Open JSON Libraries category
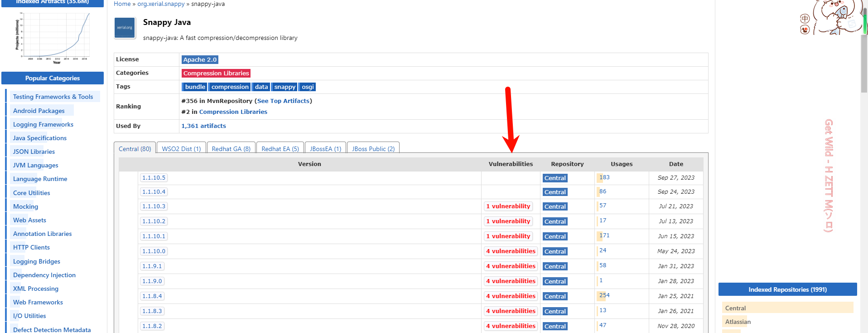 point(34,152)
